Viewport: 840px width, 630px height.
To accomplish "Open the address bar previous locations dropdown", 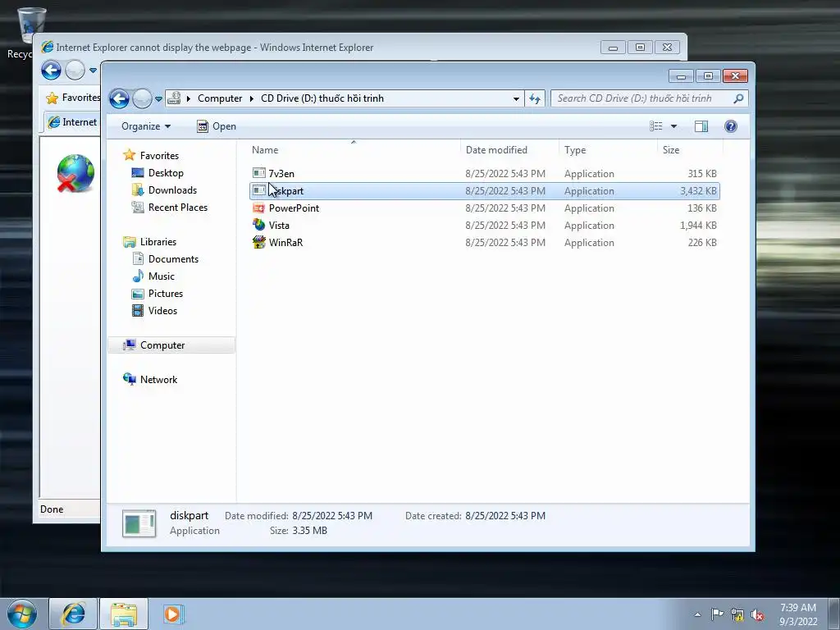I will click(x=516, y=98).
